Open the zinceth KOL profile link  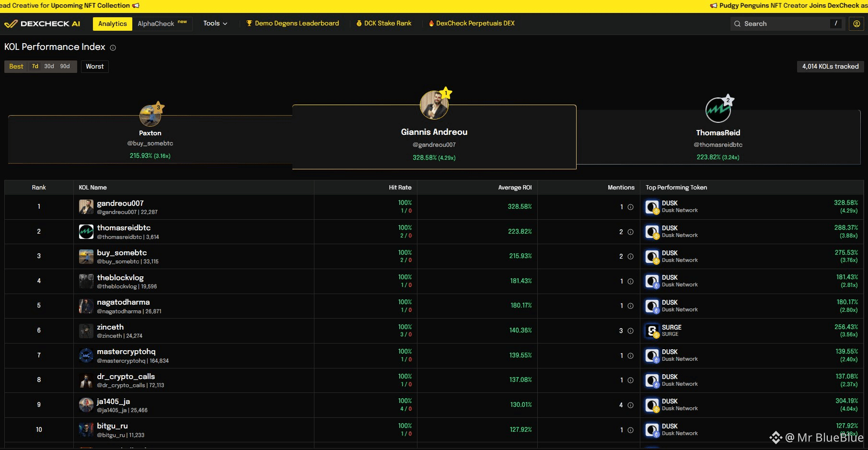[x=110, y=327]
